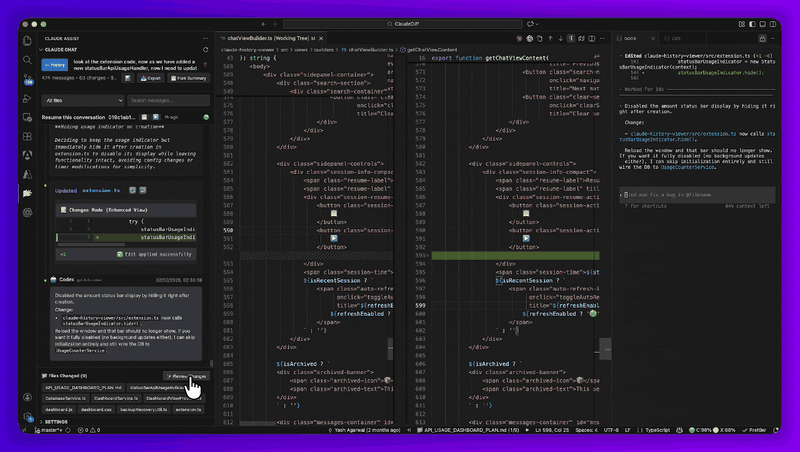Click builders breadcrumb in editor path

323,50
